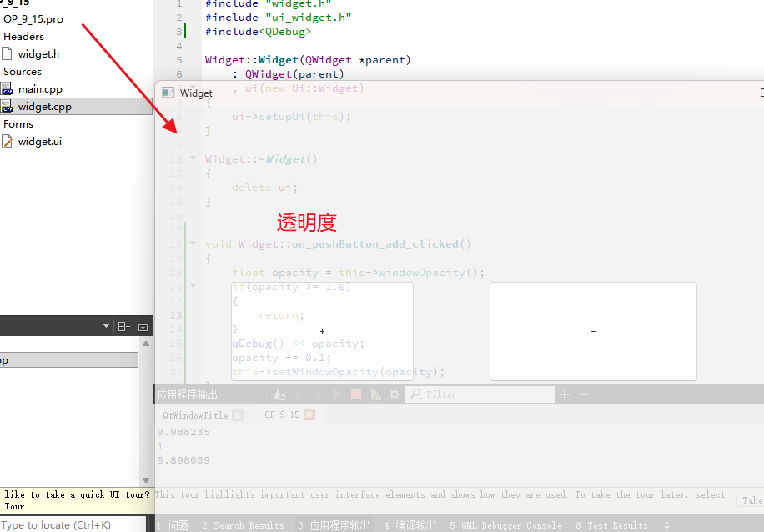The image size is (764, 532).
Task: Open the 问题 (Issues) pane, number 1
Action: 173,525
